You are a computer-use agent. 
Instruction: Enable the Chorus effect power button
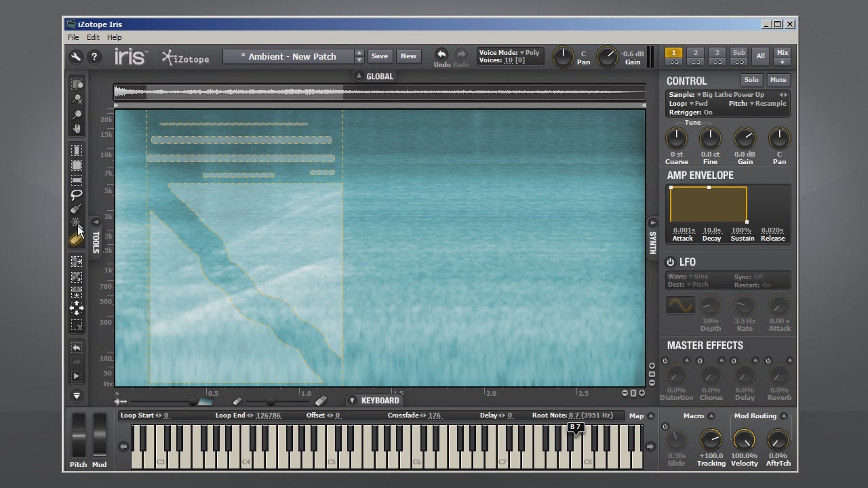[699, 361]
